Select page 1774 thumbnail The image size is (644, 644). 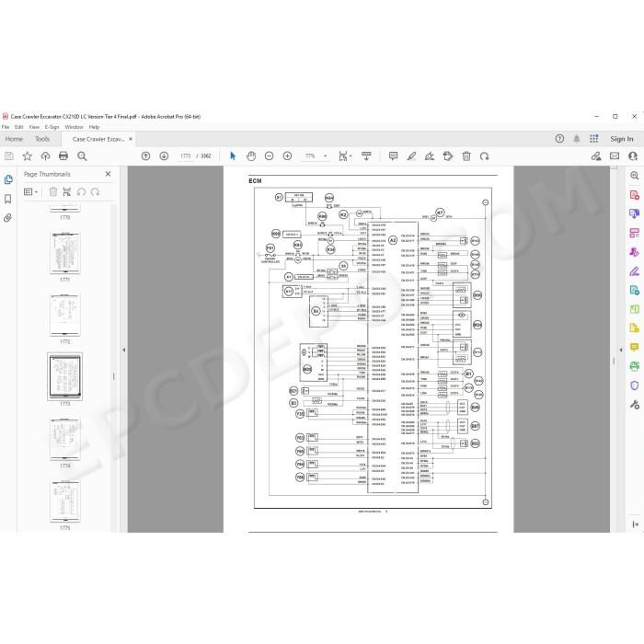[65, 439]
